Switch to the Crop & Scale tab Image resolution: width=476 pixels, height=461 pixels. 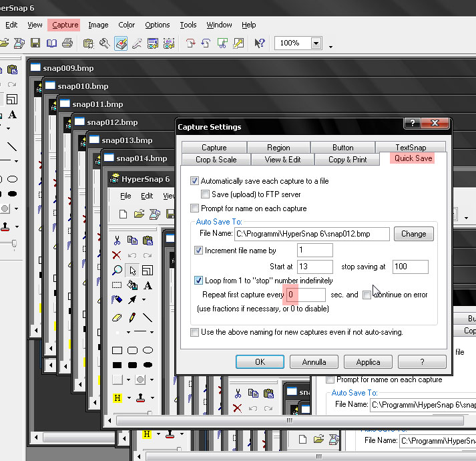[x=216, y=159]
